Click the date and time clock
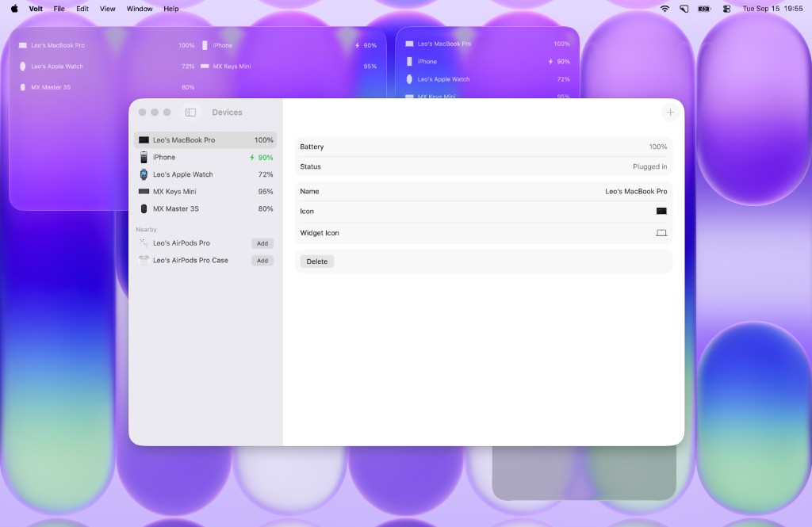812x527 pixels. pyautogui.click(x=772, y=8)
